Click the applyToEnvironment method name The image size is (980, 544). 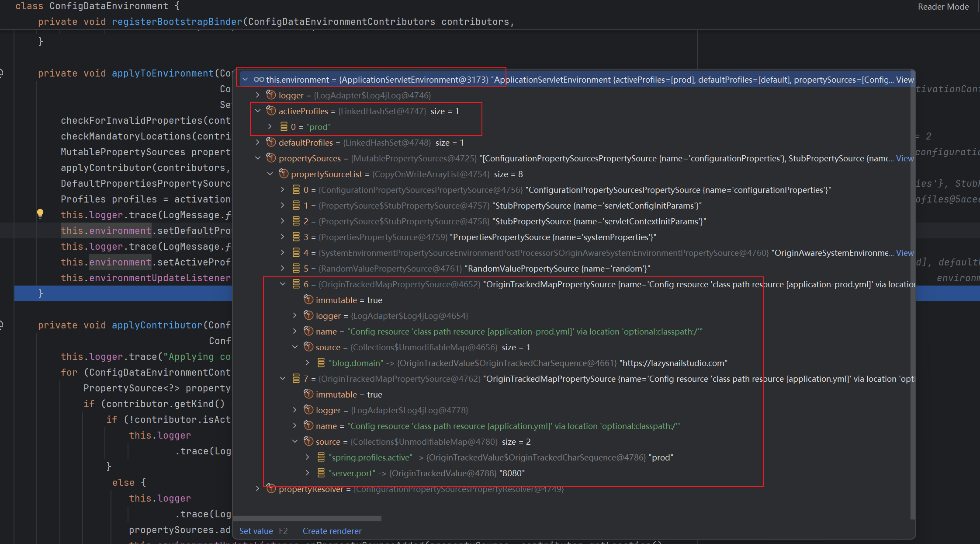pos(163,73)
